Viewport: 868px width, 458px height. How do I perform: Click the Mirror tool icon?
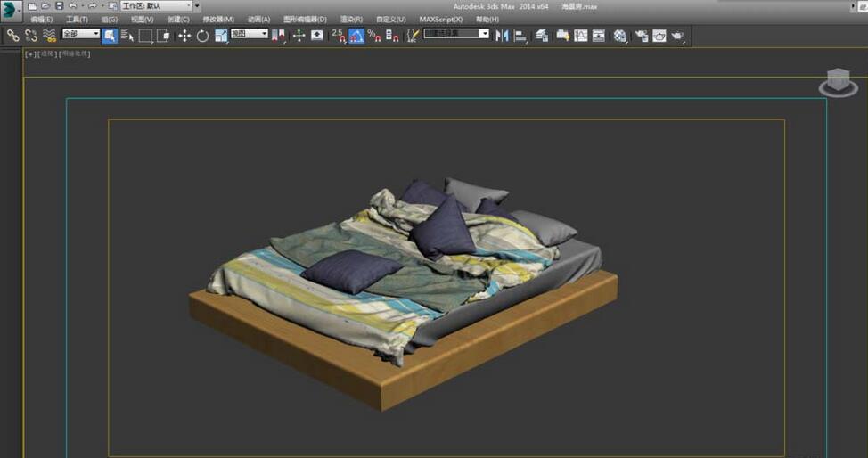502,36
